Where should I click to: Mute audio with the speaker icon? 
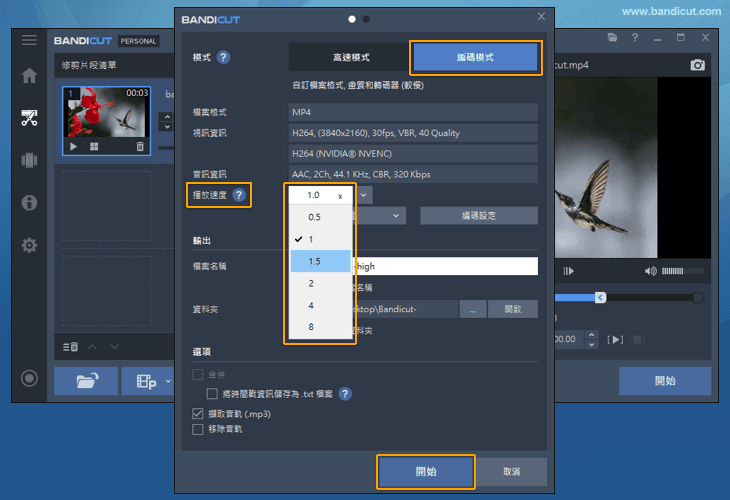(650, 271)
